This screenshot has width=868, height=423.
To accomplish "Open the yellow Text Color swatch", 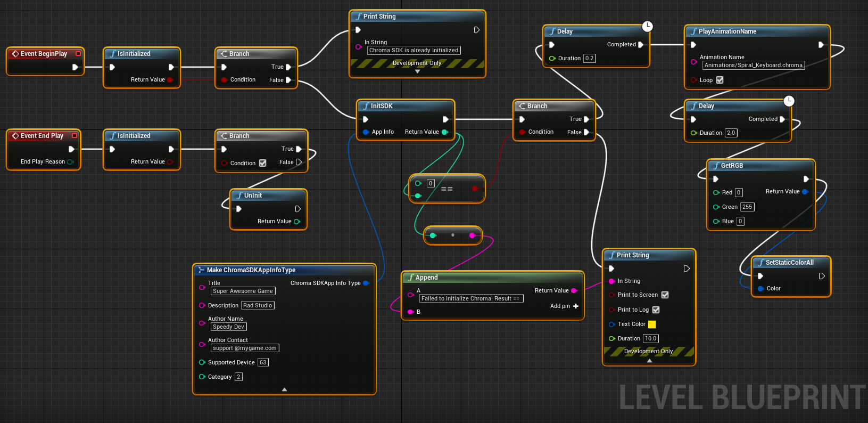I will 652,324.
